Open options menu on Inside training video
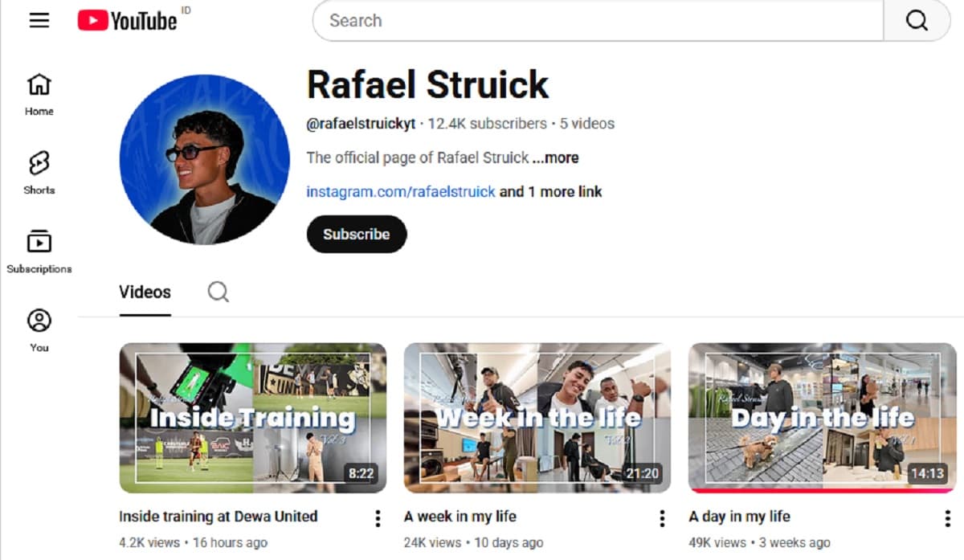The width and height of the screenshot is (964, 560). (377, 519)
